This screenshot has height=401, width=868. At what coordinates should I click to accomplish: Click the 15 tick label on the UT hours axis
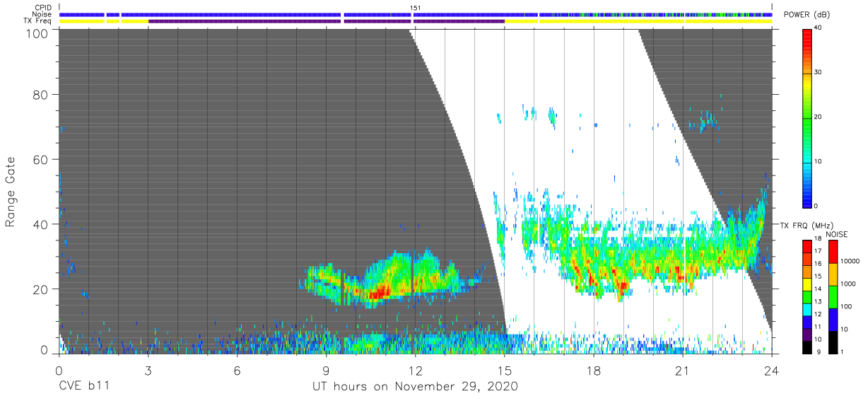pos(504,370)
